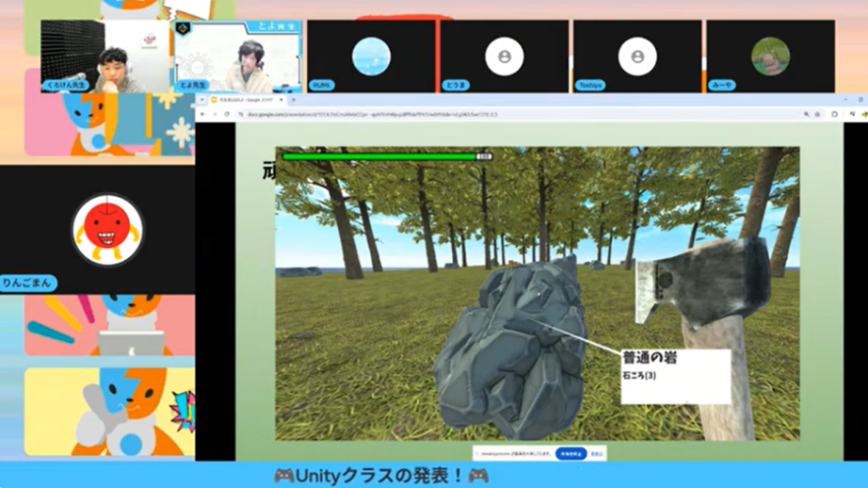This screenshot has height=488, width=868.
Task: Click the みーや name label
Action: pos(722,85)
